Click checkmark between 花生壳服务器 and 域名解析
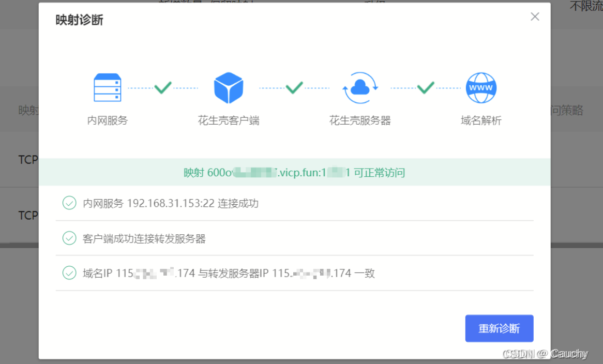603x364 pixels. (x=426, y=87)
